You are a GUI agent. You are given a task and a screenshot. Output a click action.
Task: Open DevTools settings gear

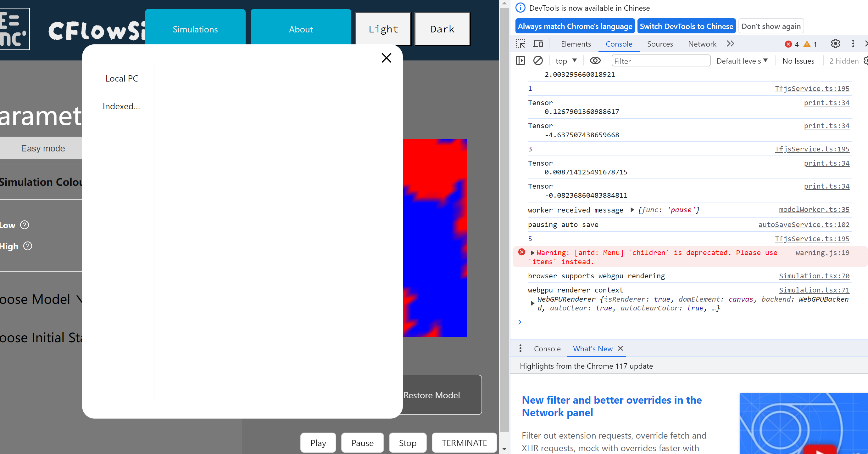[x=835, y=44]
